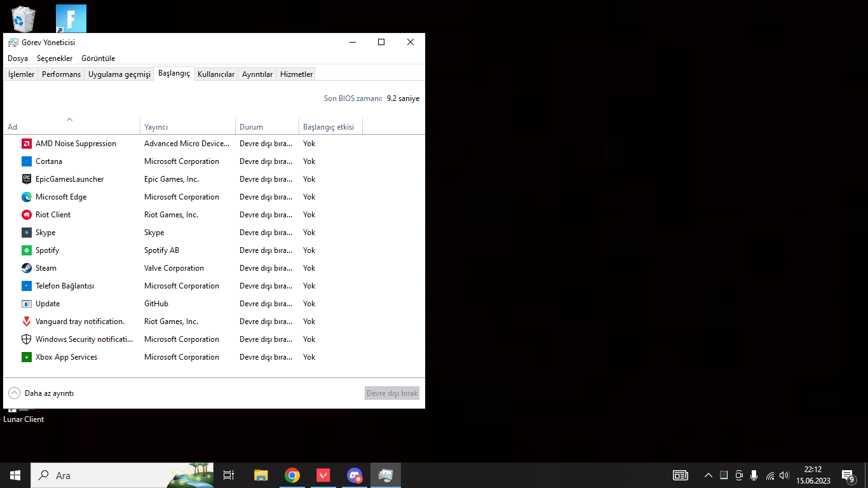
Task: Click the Recycle Bin desktop icon
Action: (x=24, y=18)
